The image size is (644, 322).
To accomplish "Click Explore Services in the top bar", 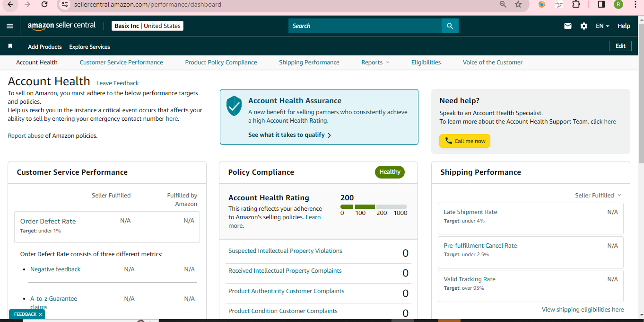I will tap(89, 47).
